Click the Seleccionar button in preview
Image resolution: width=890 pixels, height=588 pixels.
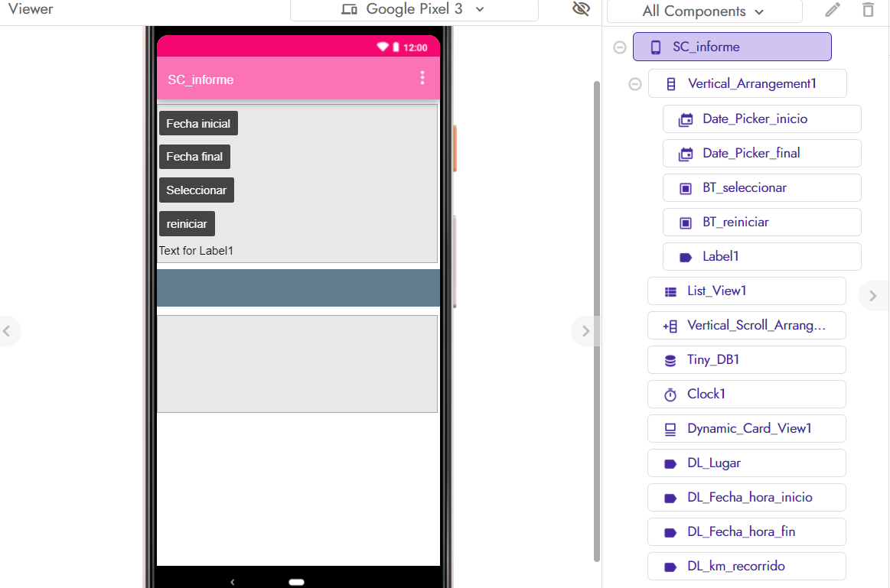pyautogui.click(x=197, y=190)
